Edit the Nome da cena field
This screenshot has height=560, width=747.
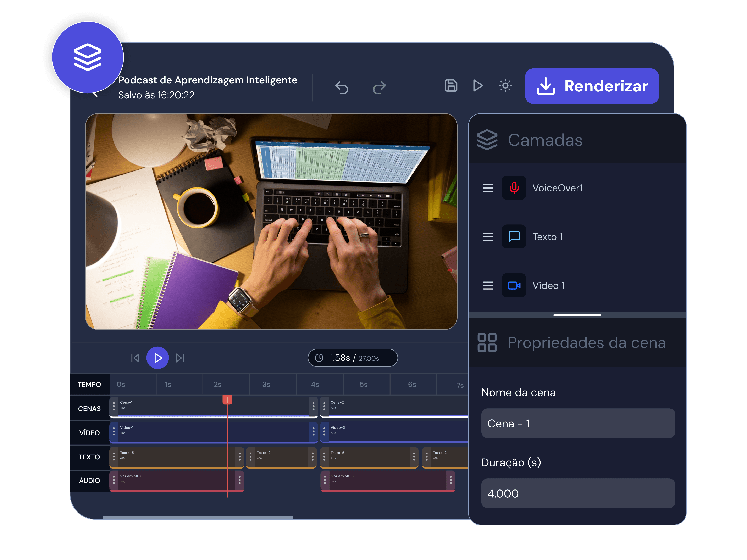point(578,423)
